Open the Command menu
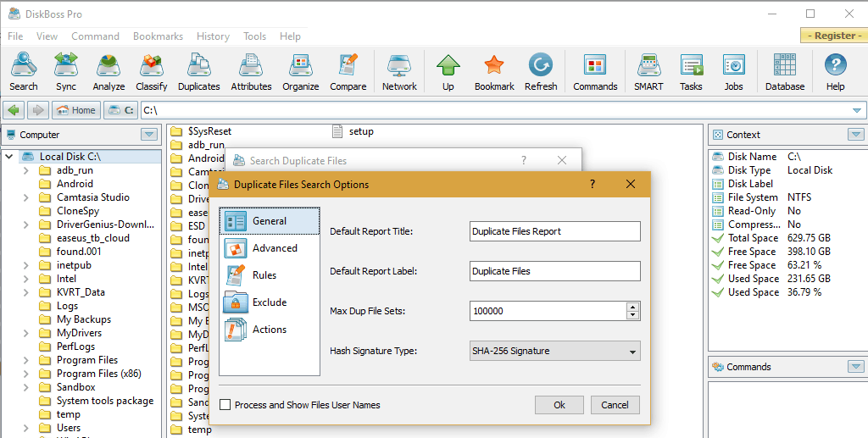Image resolution: width=868 pixels, height=438 pixels. point(95,36)
